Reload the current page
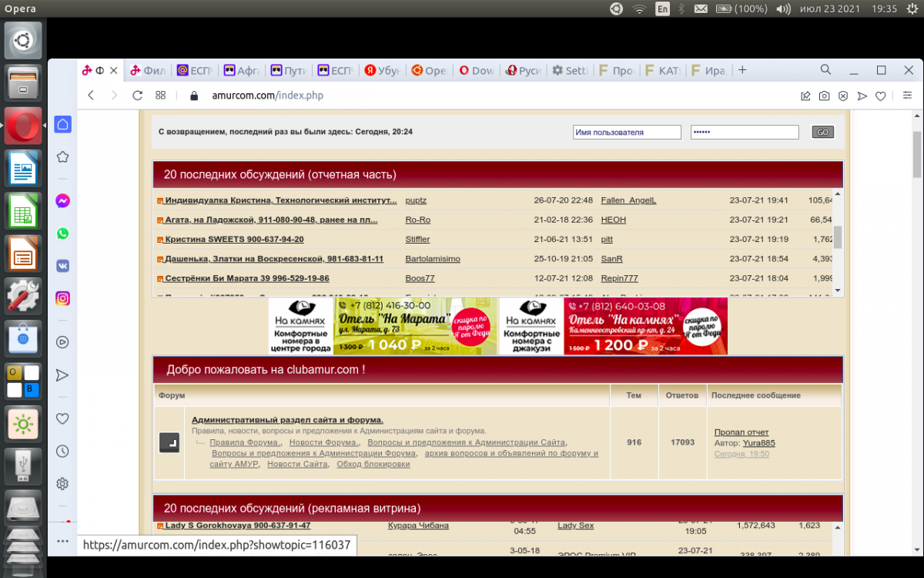 coord(137,96)
